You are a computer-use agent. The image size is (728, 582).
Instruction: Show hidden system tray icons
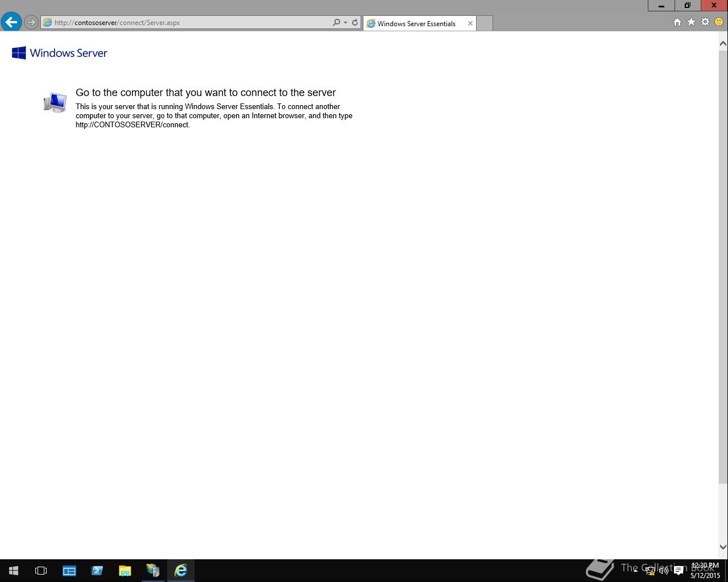pyautogui.click(x=635, y=571)
